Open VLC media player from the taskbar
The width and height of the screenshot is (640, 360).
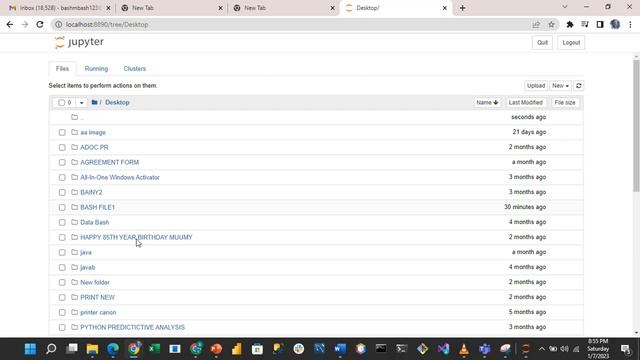(464, 349)
